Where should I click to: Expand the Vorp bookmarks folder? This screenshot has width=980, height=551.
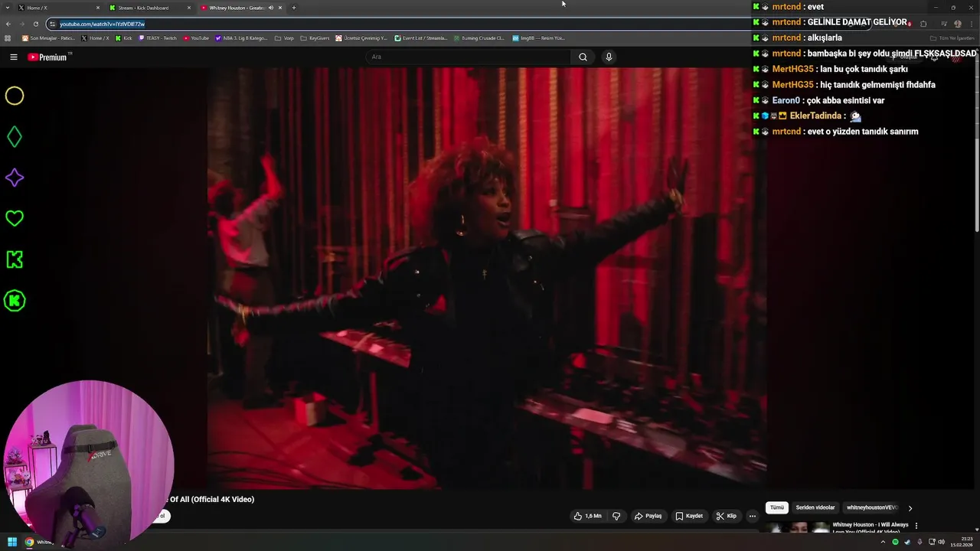click(284, 37)
